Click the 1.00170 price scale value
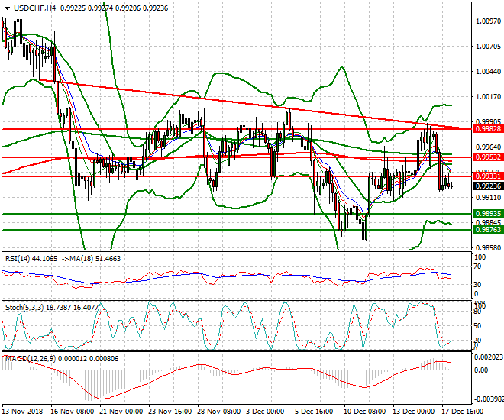Image resolution: width=504 pixels, height=420 pixels. pos(488,97)
